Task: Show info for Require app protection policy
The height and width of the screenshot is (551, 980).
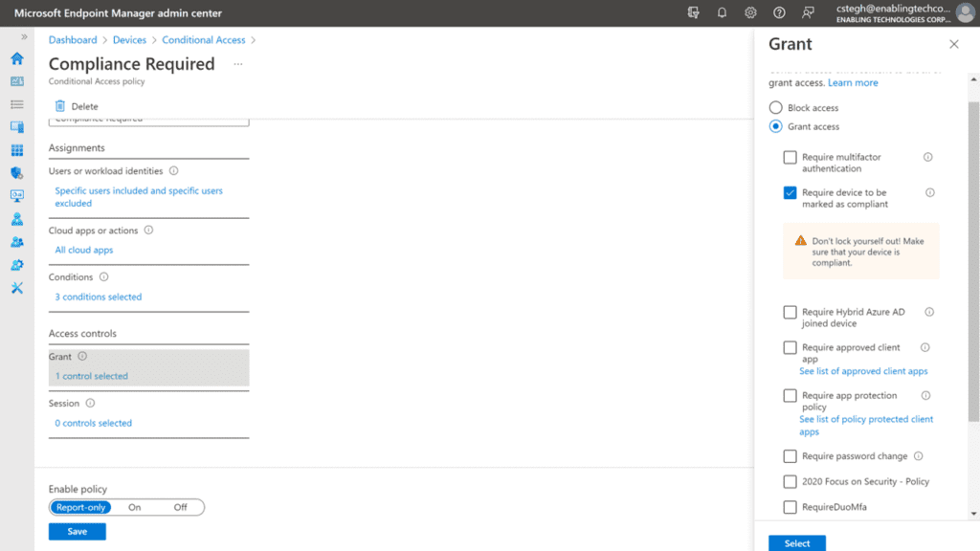Action: point(925,395)
